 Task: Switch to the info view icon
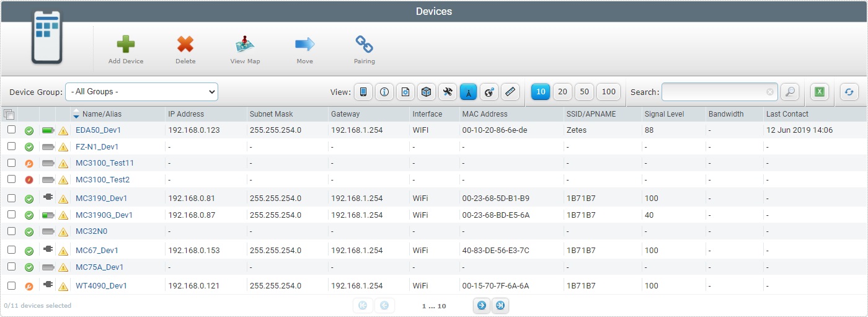click(x=384, y=92)
